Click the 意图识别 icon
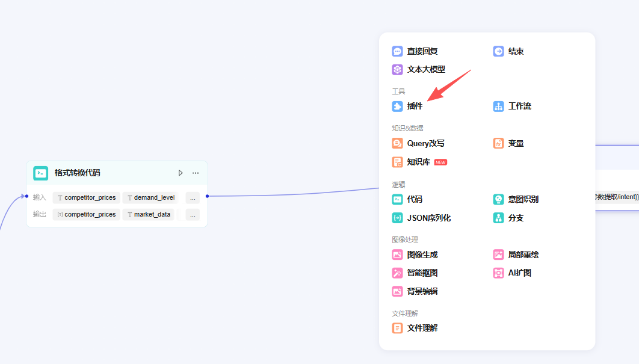Screen dimensions: 639x364 tap(498, 199)
